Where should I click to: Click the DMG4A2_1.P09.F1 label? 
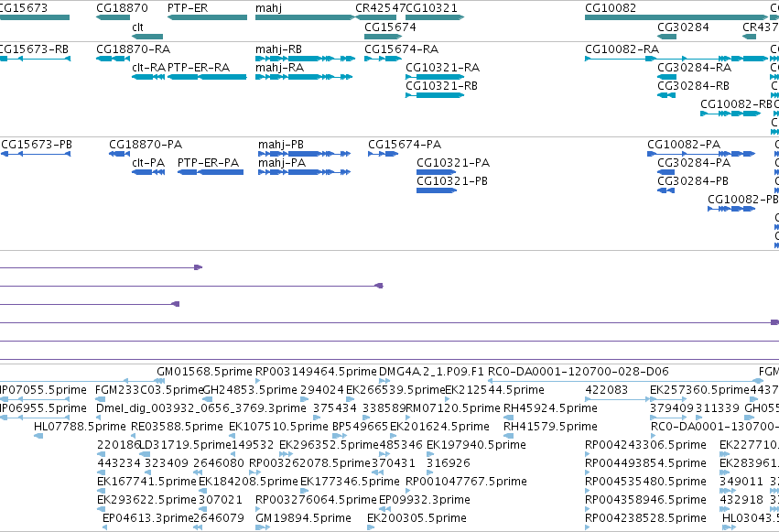tap(431, 372)
